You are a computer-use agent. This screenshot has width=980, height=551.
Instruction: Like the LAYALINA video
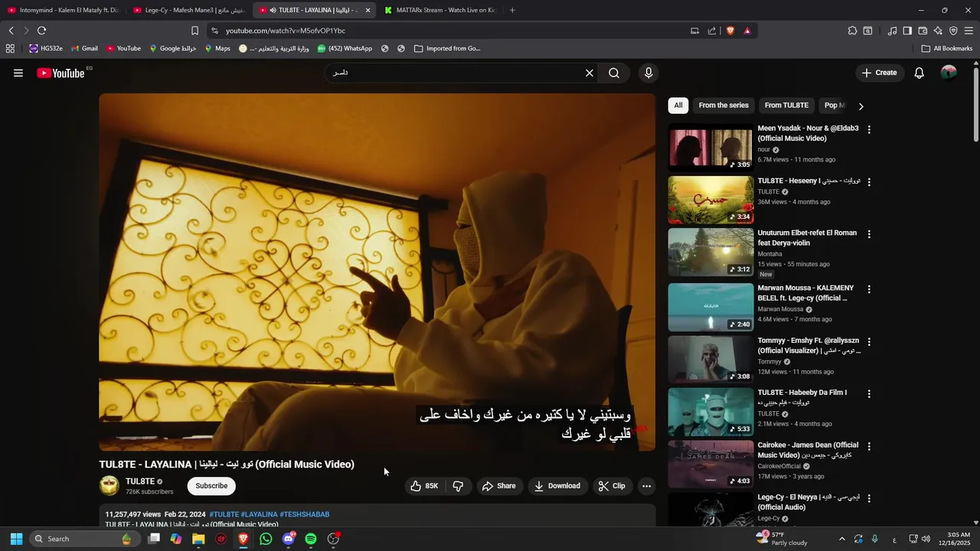tap(424, 486)
